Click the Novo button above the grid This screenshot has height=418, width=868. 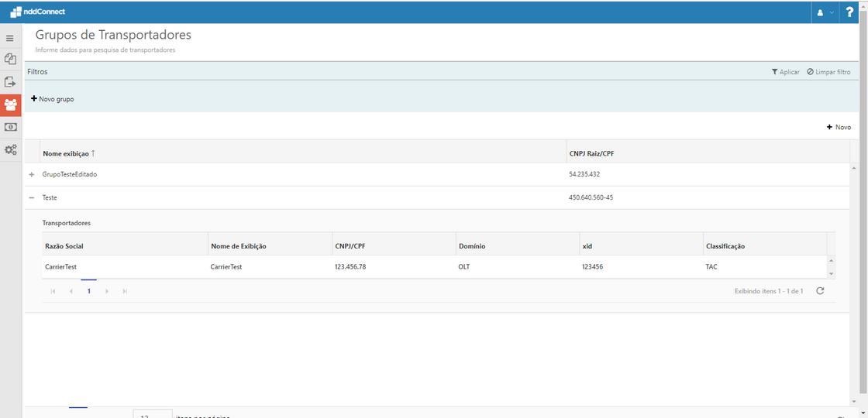pos(839,127)
